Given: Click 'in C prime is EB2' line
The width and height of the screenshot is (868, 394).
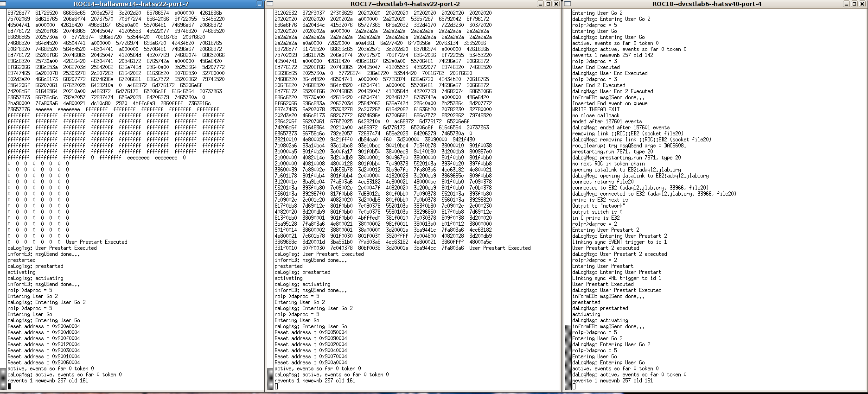Looking at the screenshot, I should tap(596, 218).
